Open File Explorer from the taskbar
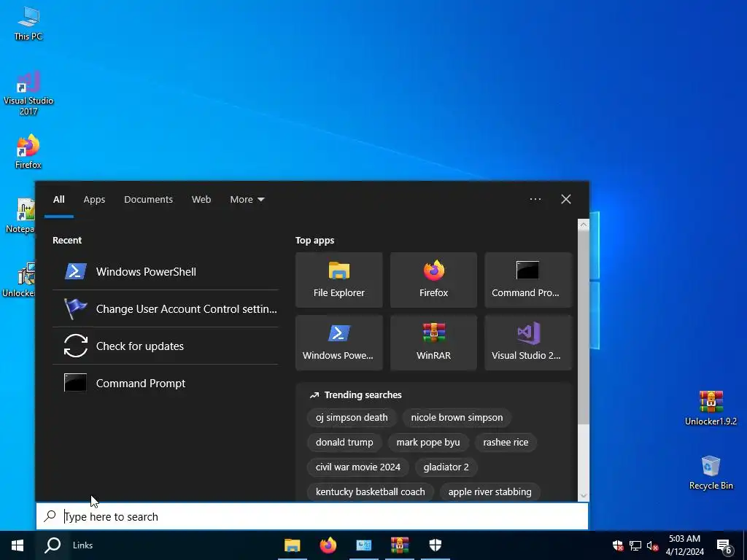The image size is (747, 560). (x=293, y=545)
